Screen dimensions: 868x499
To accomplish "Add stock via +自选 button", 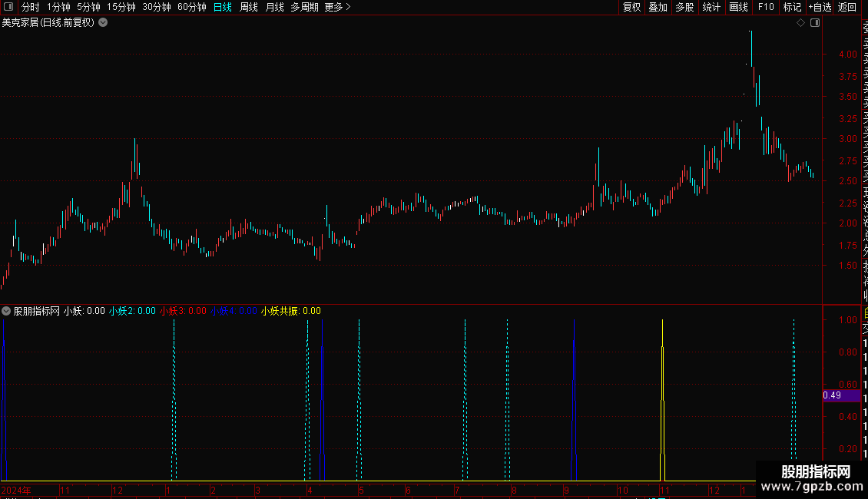I will coord(820,7).
